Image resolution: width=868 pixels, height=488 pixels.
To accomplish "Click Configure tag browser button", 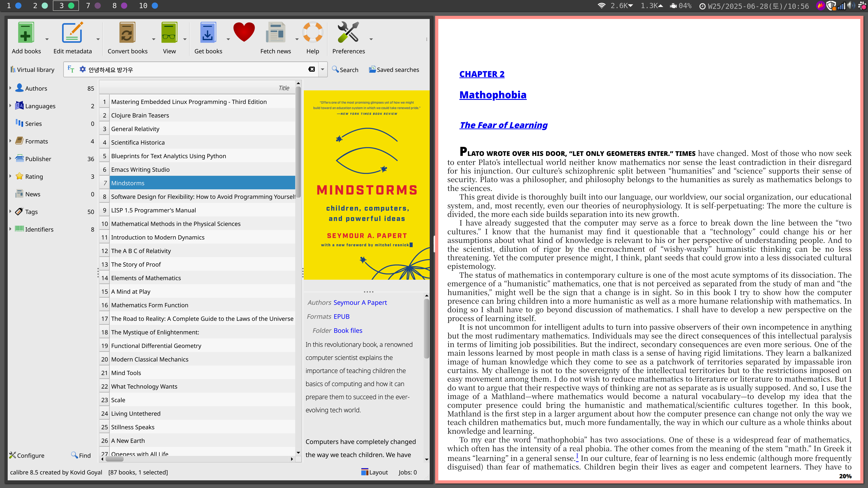I will 27,455.
